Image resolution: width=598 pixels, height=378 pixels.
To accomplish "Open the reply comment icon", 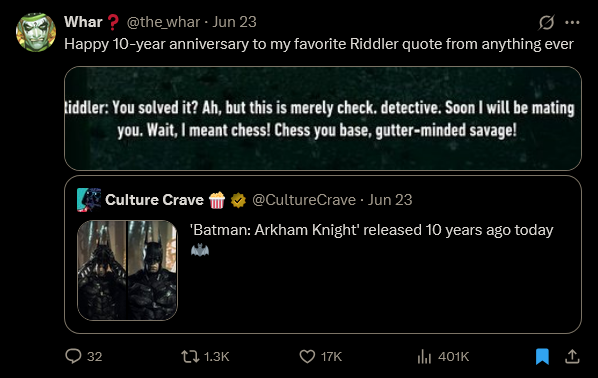I will [73, 356].
